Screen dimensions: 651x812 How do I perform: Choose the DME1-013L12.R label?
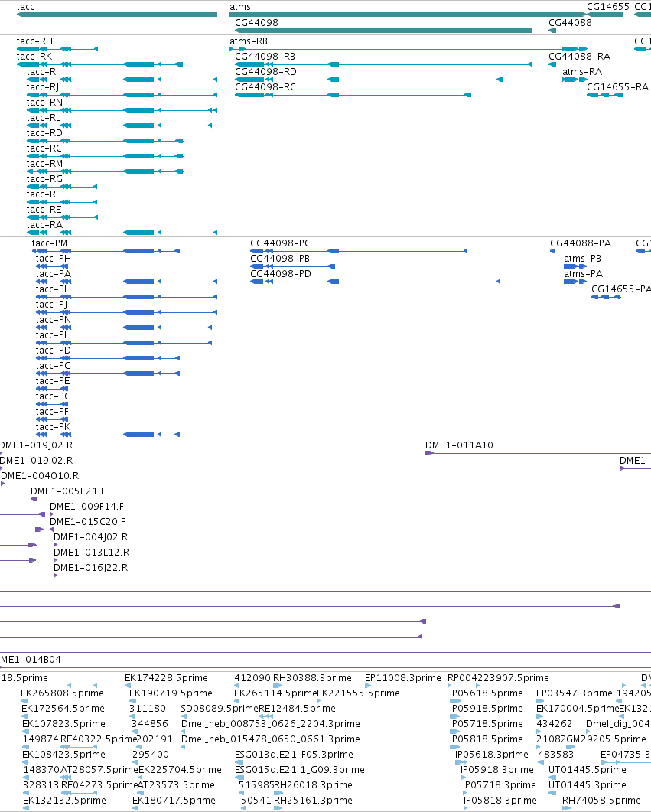click(x=92, y=553)
